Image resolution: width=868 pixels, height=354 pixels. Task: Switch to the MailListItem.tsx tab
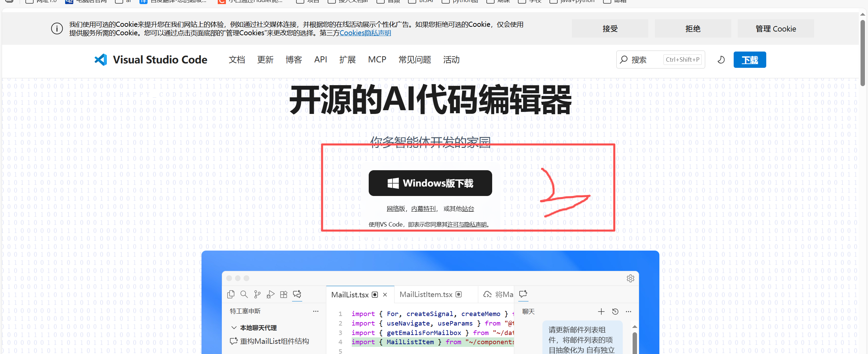(436, 294)
